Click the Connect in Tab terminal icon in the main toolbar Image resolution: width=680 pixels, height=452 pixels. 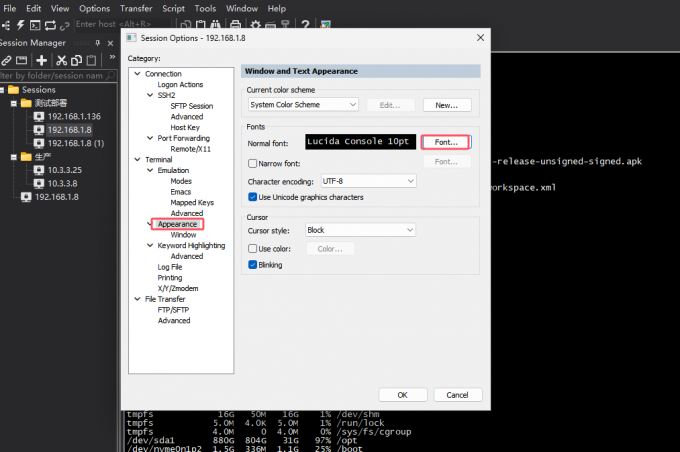(35, 25)
